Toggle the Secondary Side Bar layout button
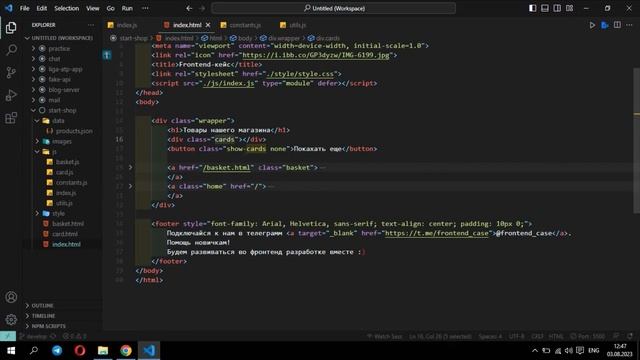This screenshot has height=360, width=640. click(557, 8)
